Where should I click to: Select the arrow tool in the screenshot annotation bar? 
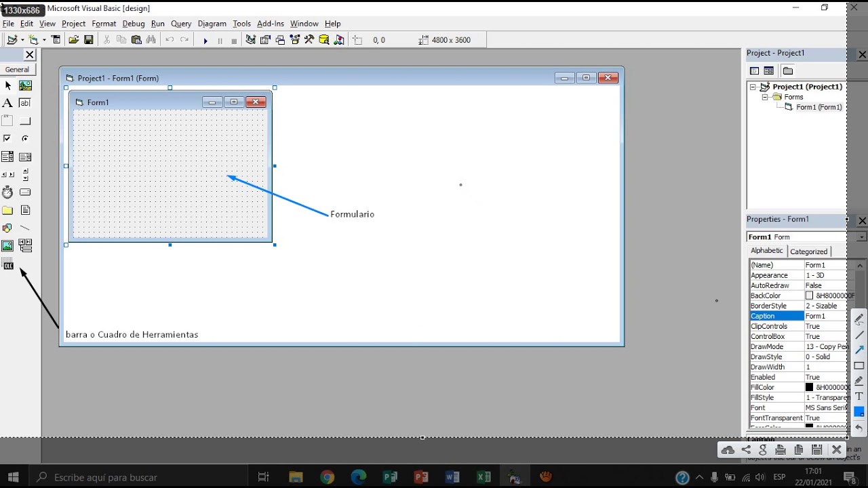tap(859, 350)
